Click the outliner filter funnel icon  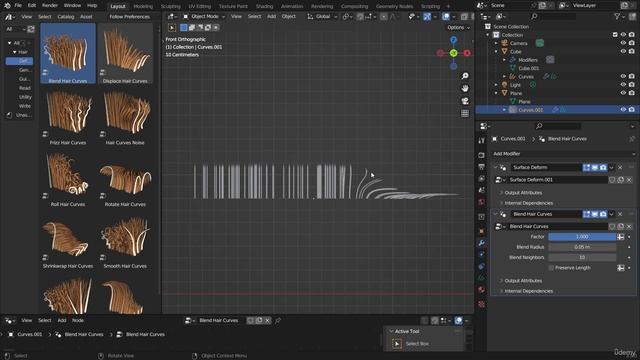pyautogui.click(x=617, y=16)
